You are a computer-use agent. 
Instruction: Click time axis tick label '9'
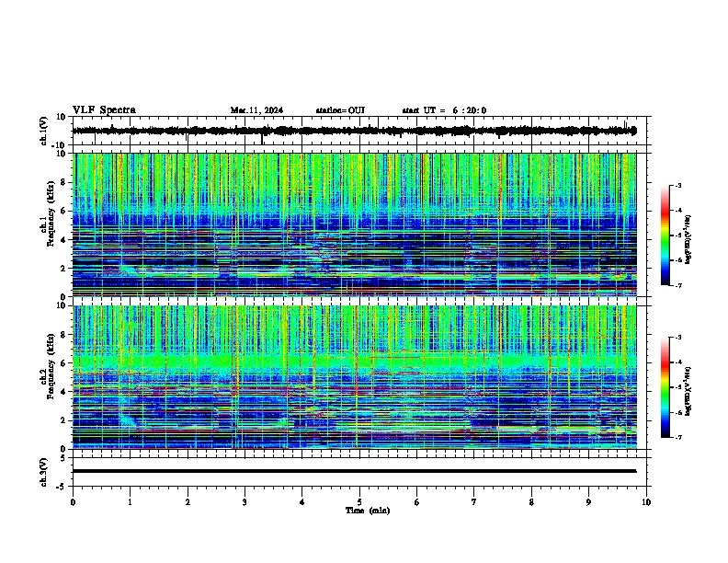pos(588,502)
